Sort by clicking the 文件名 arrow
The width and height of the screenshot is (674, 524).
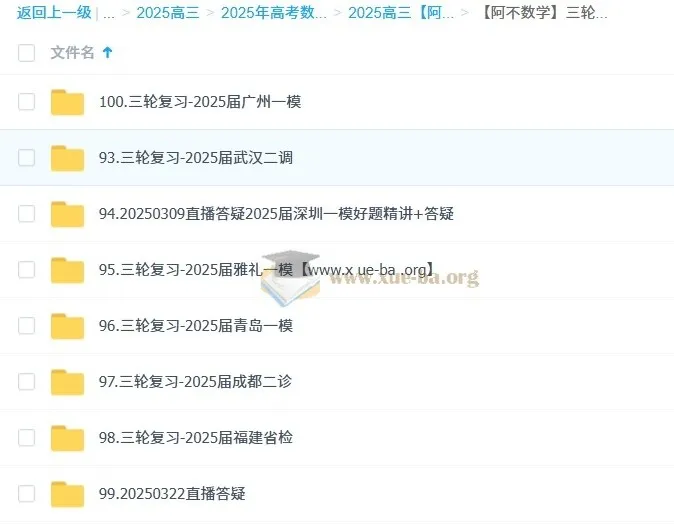[108, 52]
